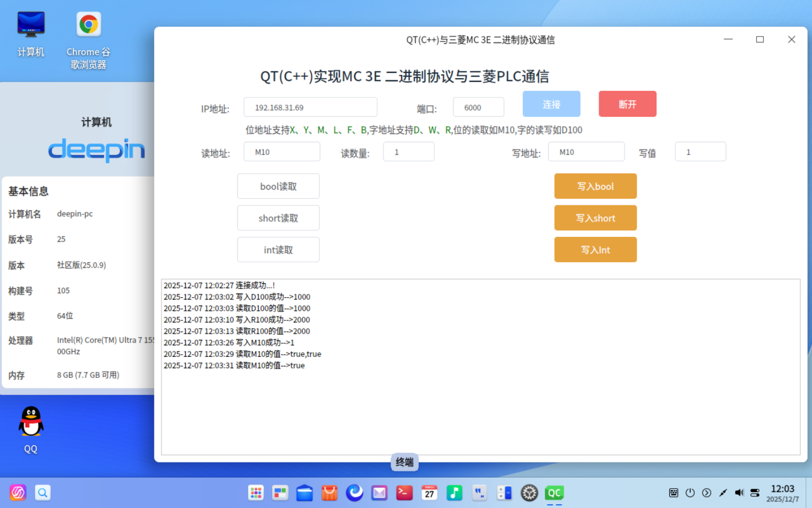Click the log line 连接成功...!
Image resolution: width=812 pixels, height=508 pixels.
tap(220, 286)
